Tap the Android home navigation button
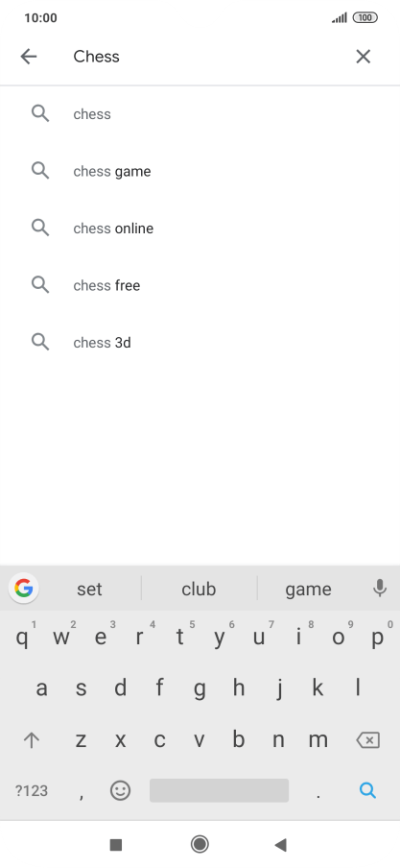 point(200,844)
